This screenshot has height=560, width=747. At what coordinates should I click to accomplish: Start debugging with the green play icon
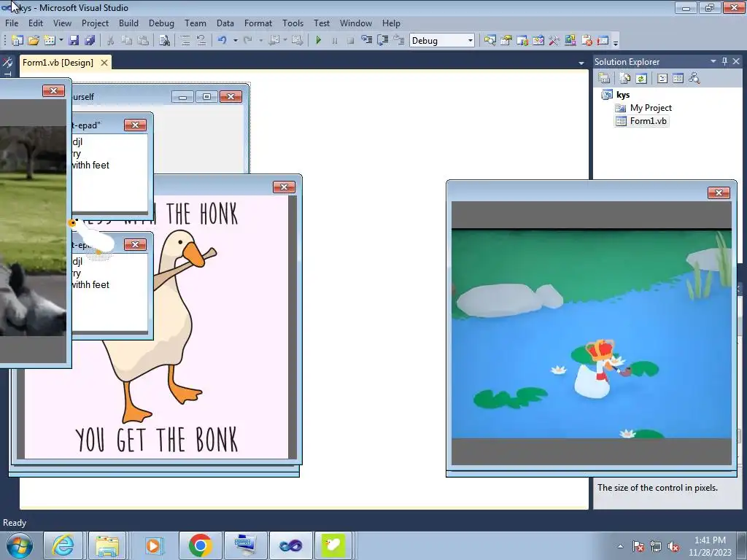pyautogui.click(x=319, y=41)
